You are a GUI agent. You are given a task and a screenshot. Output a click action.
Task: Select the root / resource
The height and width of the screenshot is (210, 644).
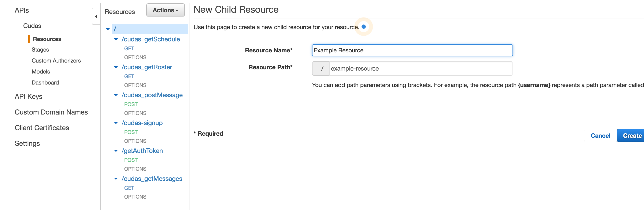pyautogui.click(x=150, y=29)
